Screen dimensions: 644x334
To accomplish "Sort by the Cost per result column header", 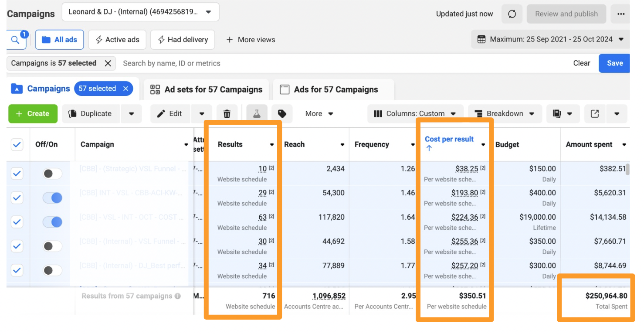I will (x=449, y=139).
